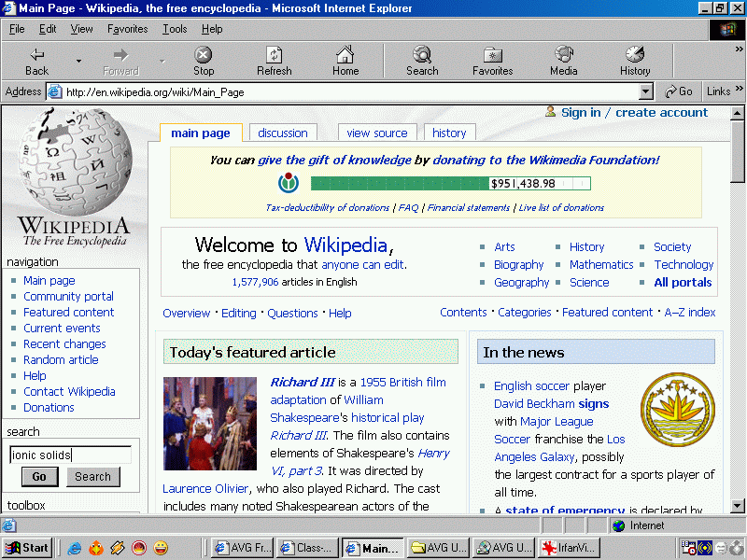Expand the Links bar overflow chevron

739,88
